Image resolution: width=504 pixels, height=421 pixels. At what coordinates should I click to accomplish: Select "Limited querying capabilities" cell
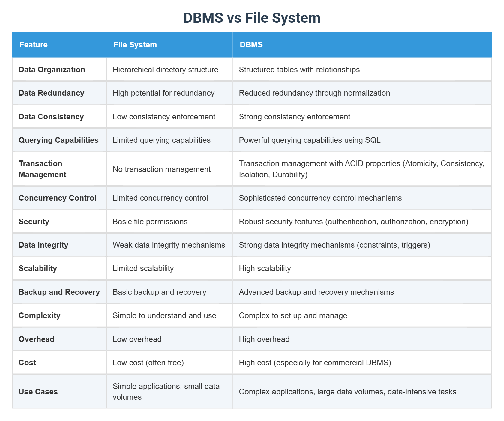169,140
